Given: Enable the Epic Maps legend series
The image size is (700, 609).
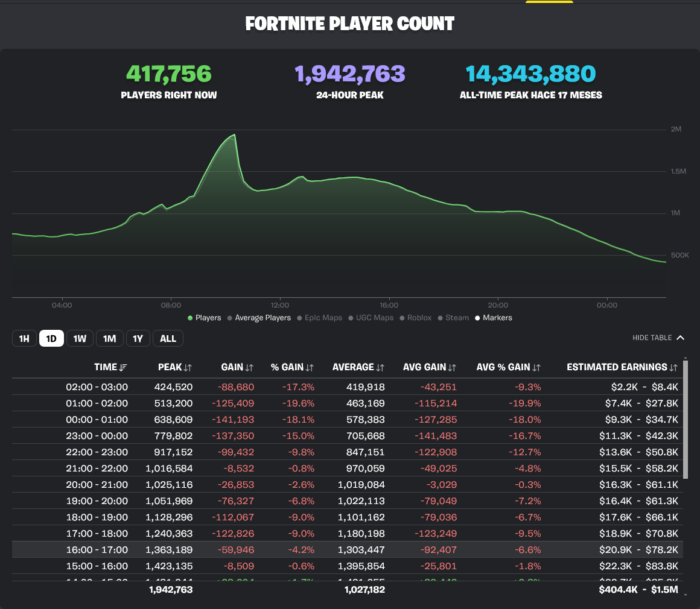Looking at the screenshot, I should (320, 318).
